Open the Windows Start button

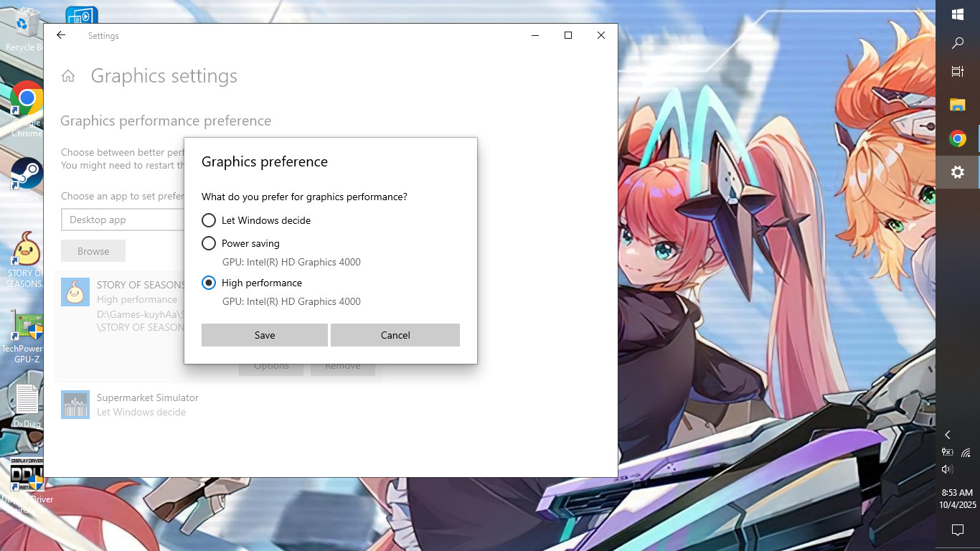[x=958, y=14]
